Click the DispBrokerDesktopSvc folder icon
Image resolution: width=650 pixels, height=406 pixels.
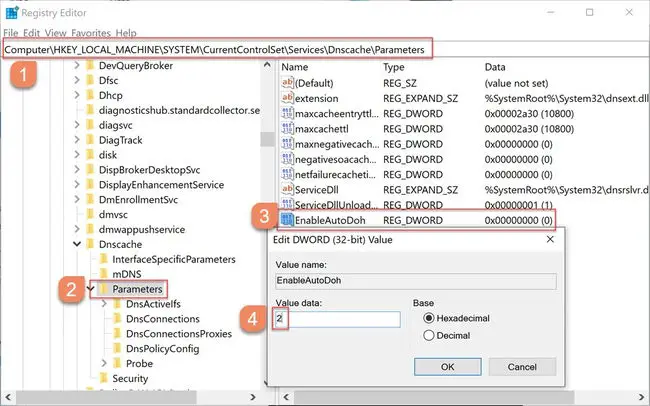[x=90, y=170]
